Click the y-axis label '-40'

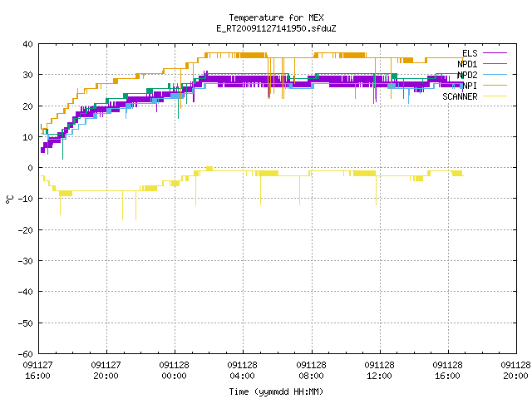click(26, 292)
